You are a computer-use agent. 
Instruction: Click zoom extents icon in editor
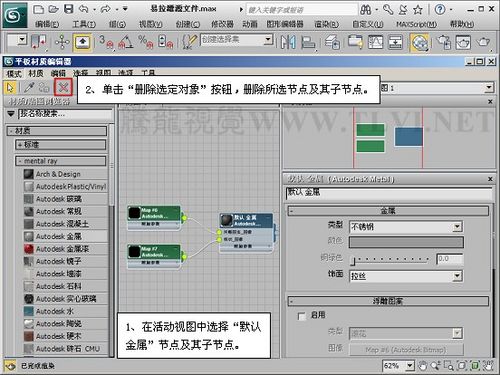[x=462, y=366]
